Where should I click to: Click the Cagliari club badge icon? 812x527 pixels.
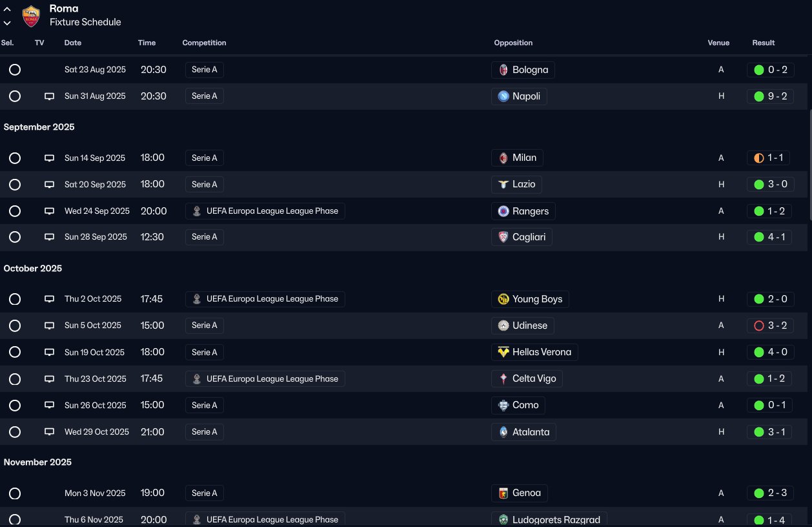pos(503,237)
